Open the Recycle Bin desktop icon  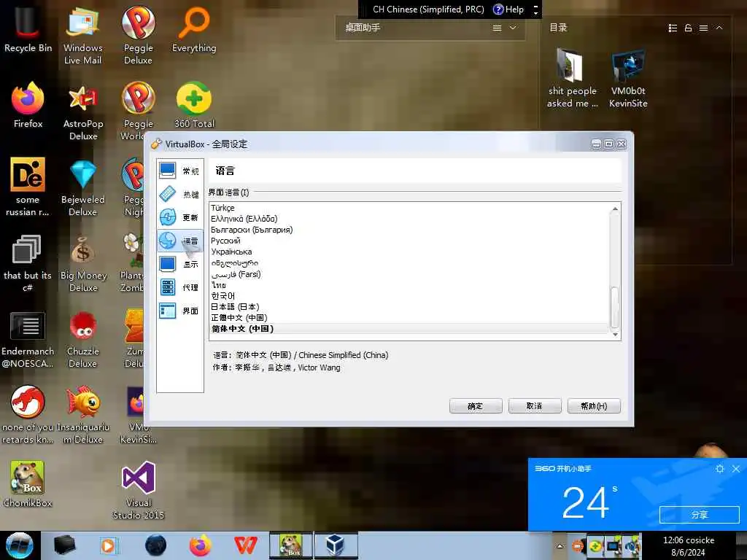(x=28, y=30)
